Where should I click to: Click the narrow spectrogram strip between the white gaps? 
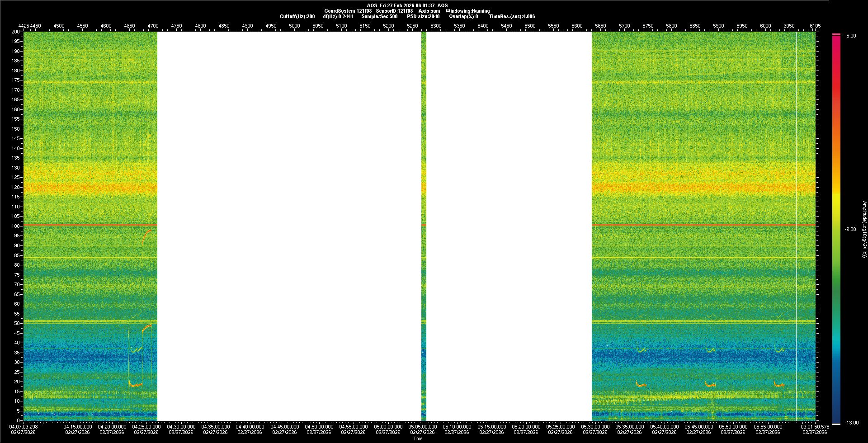click(424, 226)
